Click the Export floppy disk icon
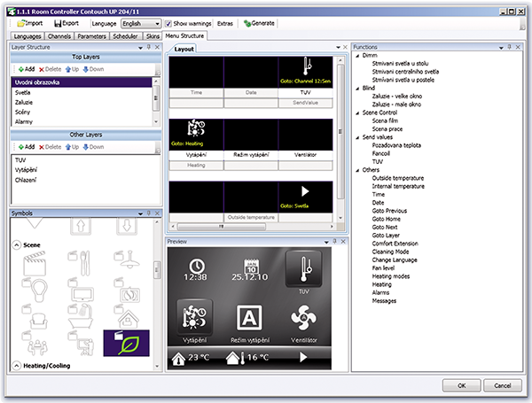The width and height of the screenshot is (532, 403). [x=58, y=23]
